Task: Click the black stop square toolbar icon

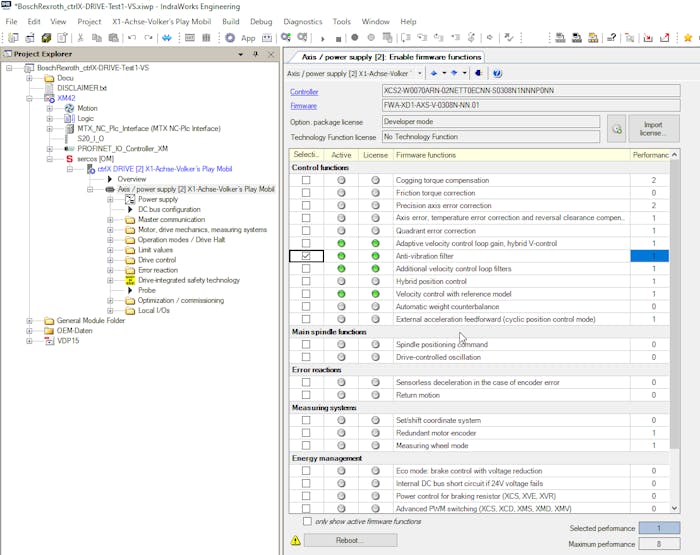Action: coord(338,39)
